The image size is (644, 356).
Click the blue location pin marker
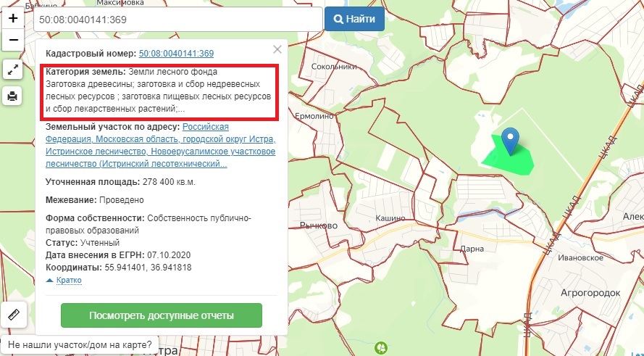tap(511, 141)
